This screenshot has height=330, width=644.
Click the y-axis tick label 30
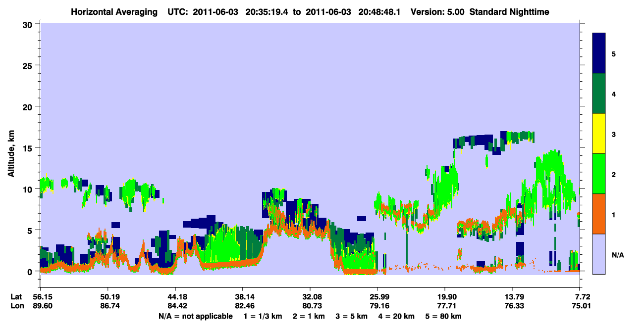29,24
